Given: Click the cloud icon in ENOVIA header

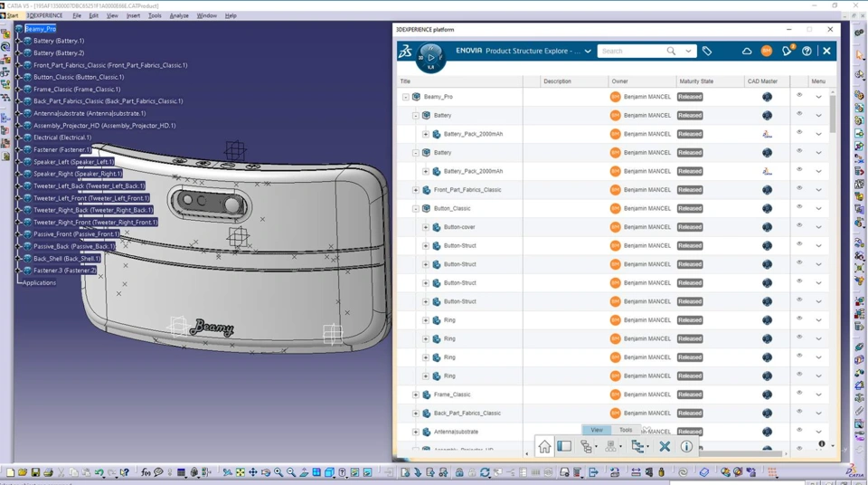Looking at the screenshot, I should click(x=747, y=51).
